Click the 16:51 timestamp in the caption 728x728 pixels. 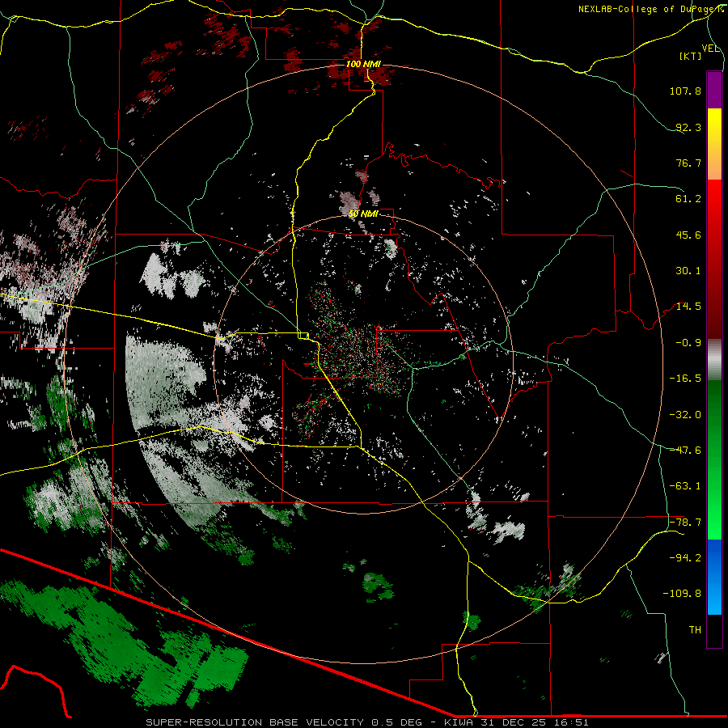coord(573,722)
